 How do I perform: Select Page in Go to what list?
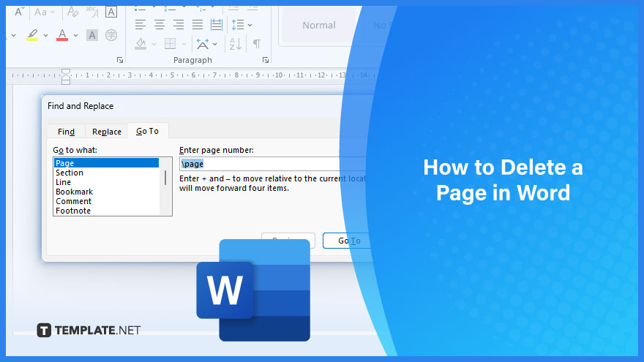(x=106, y=163)
